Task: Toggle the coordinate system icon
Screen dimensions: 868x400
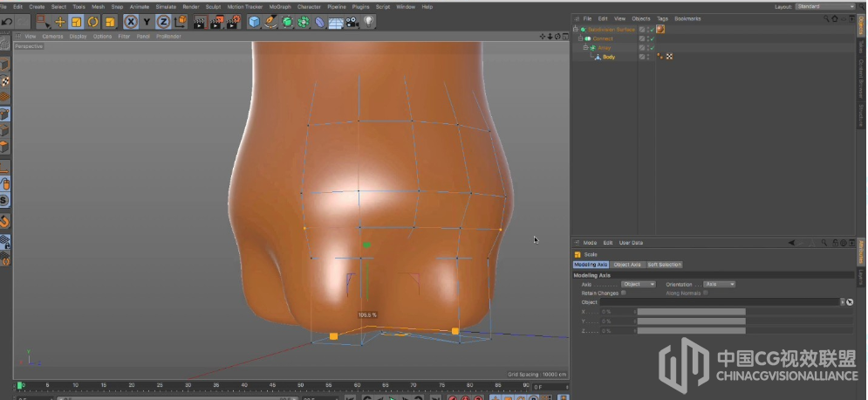Action: point(181,22)
